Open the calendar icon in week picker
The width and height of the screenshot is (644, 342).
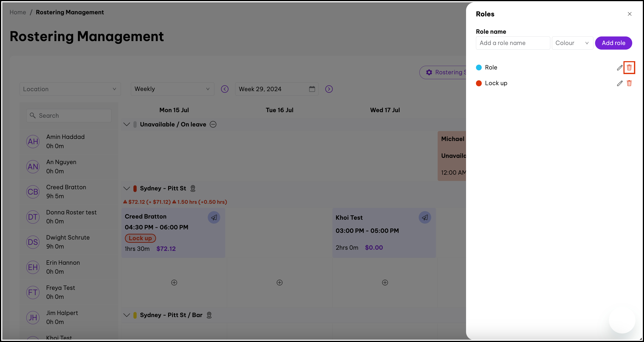(x=312, y=89)
